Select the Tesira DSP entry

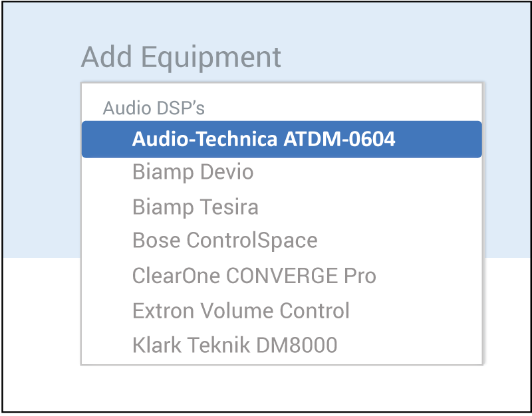pyautogui.click(x=196, y=207)
